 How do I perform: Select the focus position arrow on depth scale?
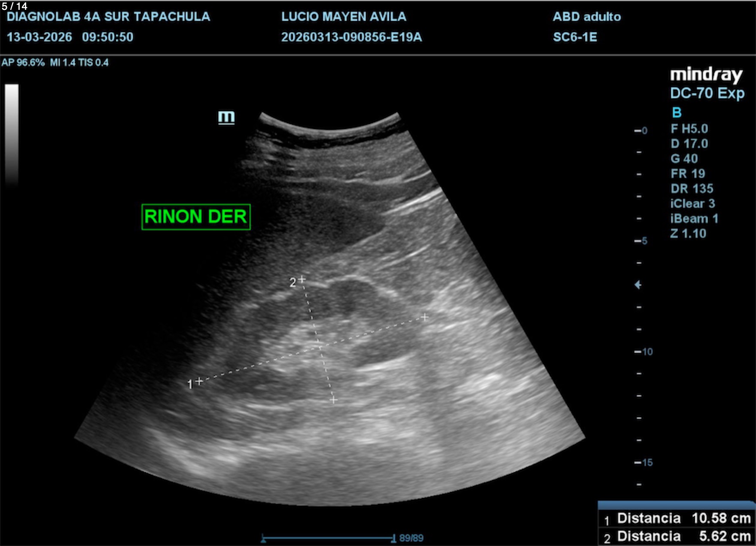[638, 285]
